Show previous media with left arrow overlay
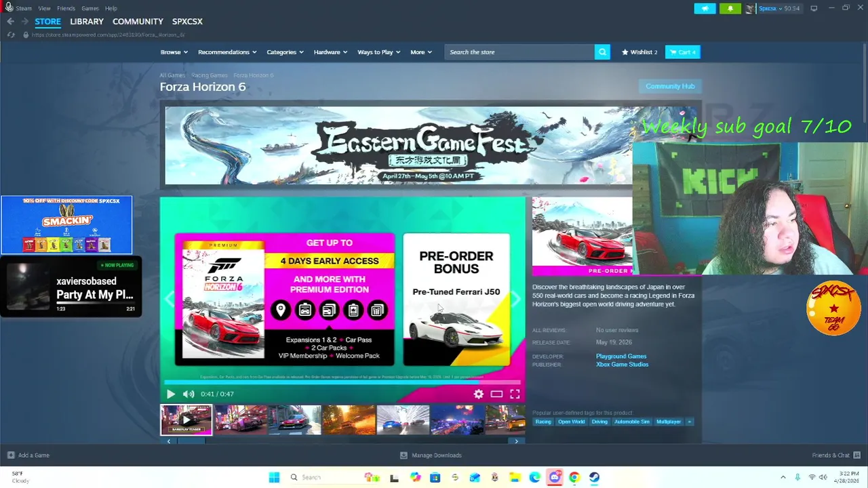This screenshot has width=868, height=488. click(x=168, y=299)
